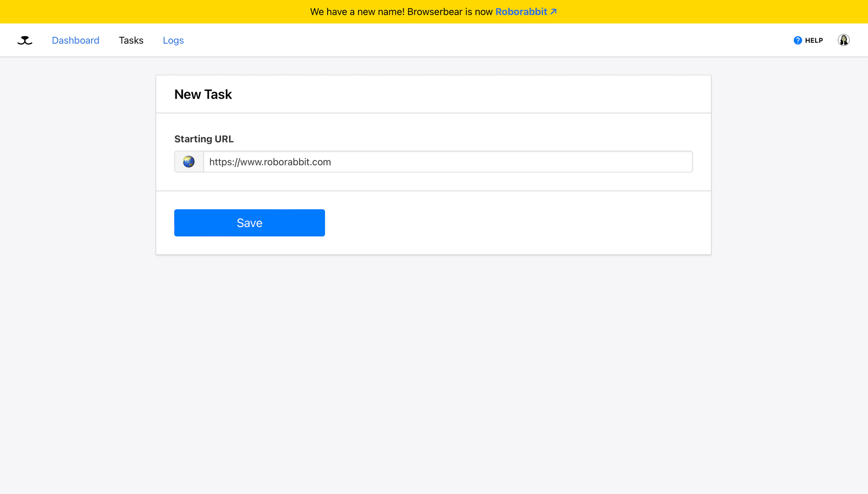Click the globe/URL icon in input
868x494 pixels.
[x=188, y=161]
